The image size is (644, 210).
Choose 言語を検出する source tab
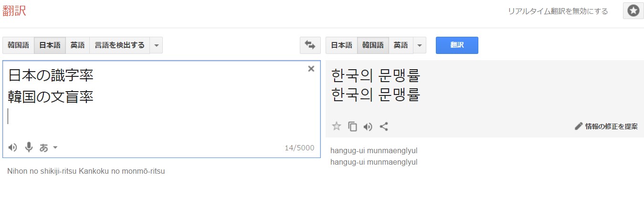coord(119,45)
